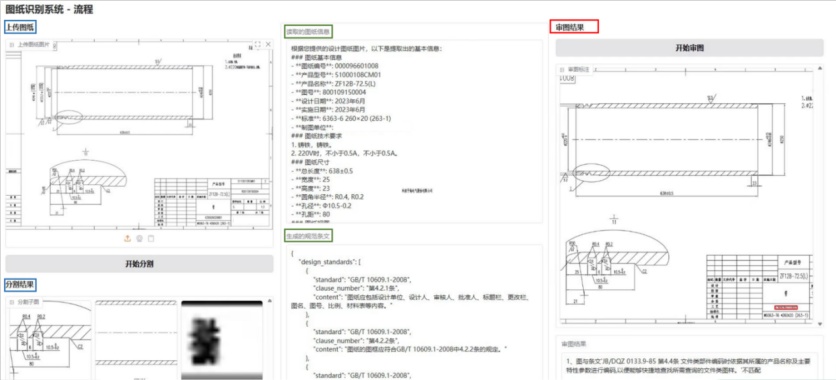Click the 提取的图纸信息 panel label
Viewport: 836px width, 380px height.
[x=308, y=31]
